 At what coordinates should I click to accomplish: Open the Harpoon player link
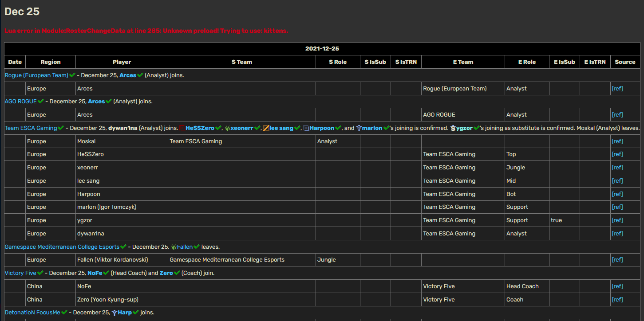click(x=322, y=128)
